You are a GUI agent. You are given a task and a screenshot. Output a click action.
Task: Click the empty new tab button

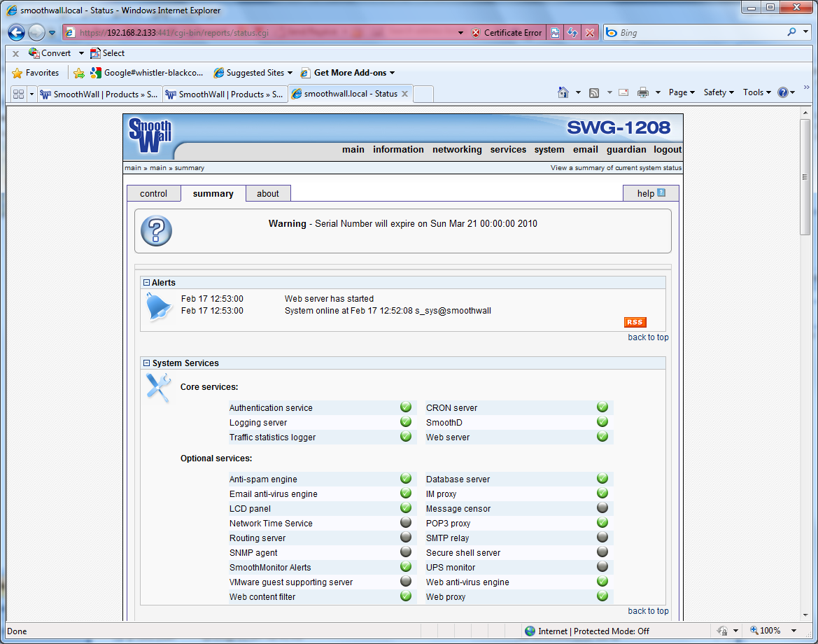pos(423,94)
